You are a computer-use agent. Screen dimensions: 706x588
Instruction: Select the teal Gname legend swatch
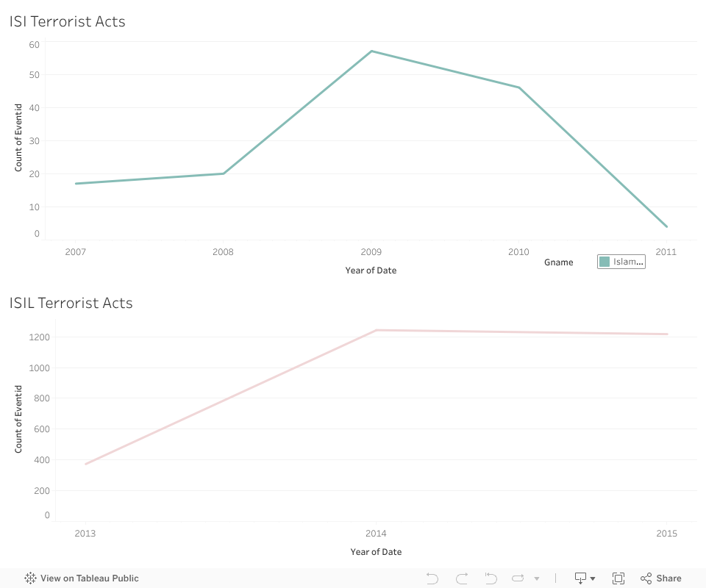pos(605,262)
